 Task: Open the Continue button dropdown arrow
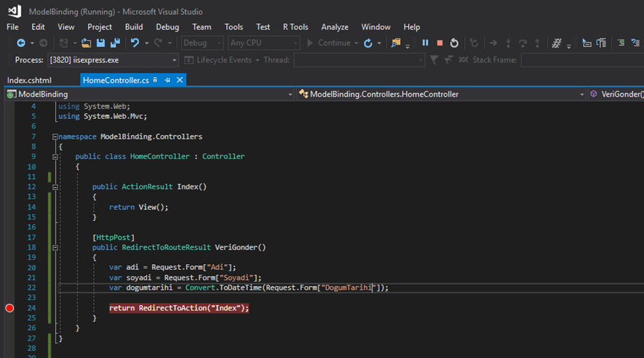point(356,43)
